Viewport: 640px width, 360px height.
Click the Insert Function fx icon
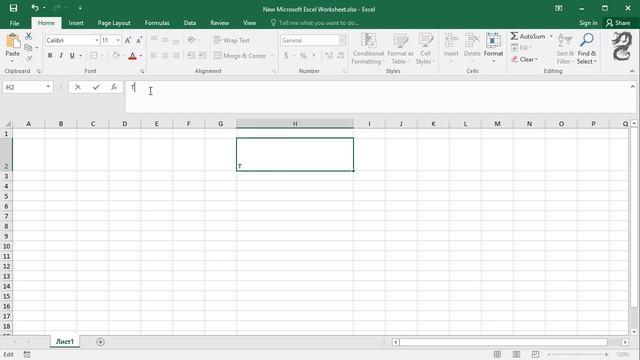pos(114,87)
